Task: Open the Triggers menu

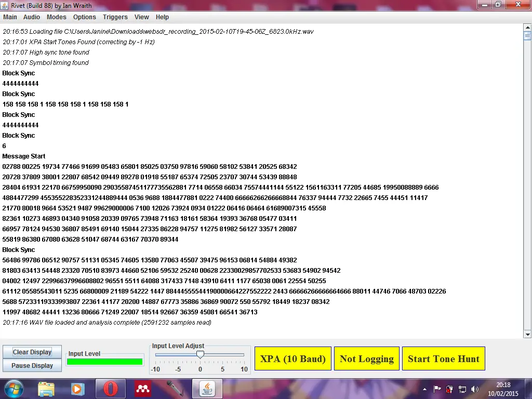Action: pyautogui.click(x=115, y=17)
